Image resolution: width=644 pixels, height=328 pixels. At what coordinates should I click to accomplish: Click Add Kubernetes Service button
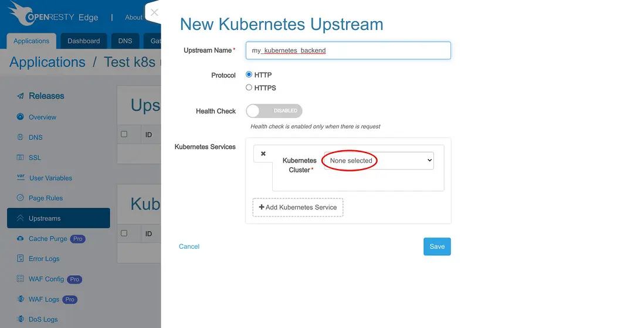point(298,207)
